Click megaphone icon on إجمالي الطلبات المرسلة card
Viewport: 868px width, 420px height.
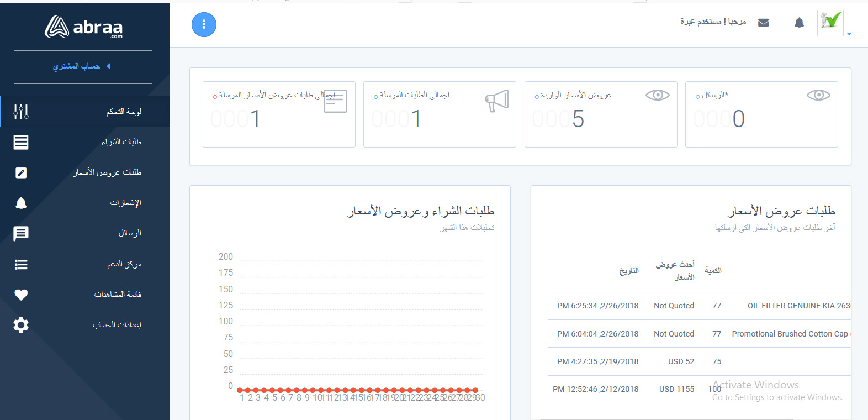click(497, 101)
